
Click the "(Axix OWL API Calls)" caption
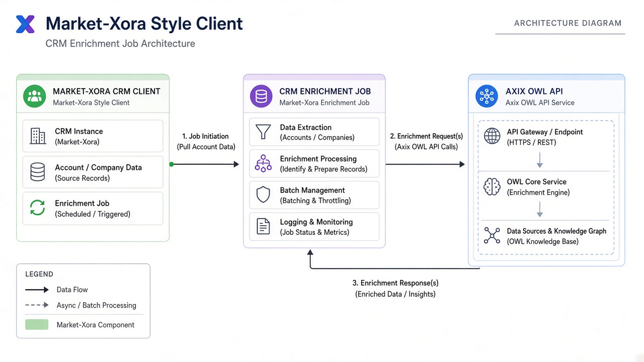tap(426, 147)
